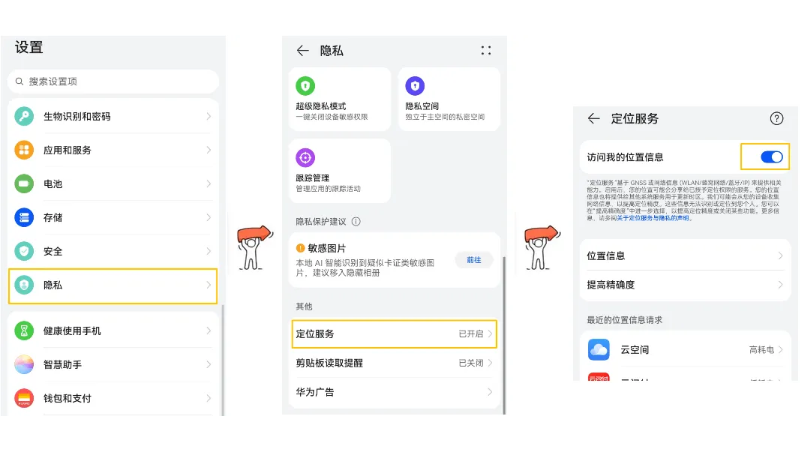Tap the 隐私 teal icon in Settings

[24, 285]
